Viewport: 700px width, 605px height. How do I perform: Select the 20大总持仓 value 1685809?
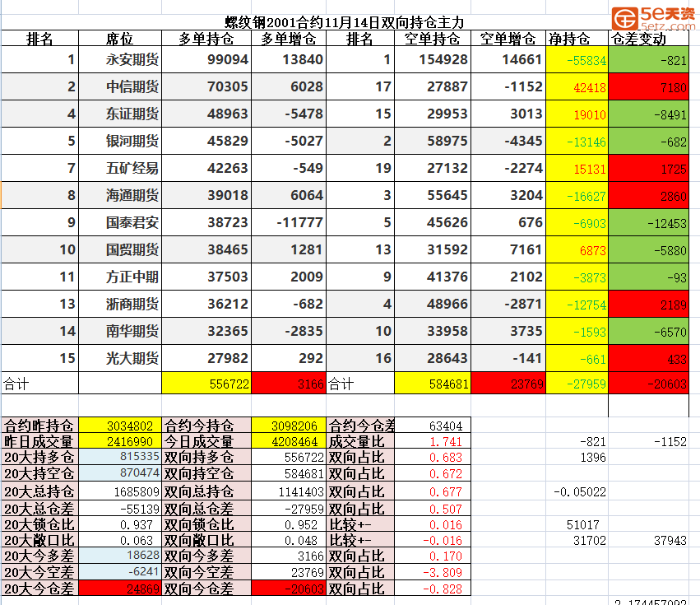(119, 491)
